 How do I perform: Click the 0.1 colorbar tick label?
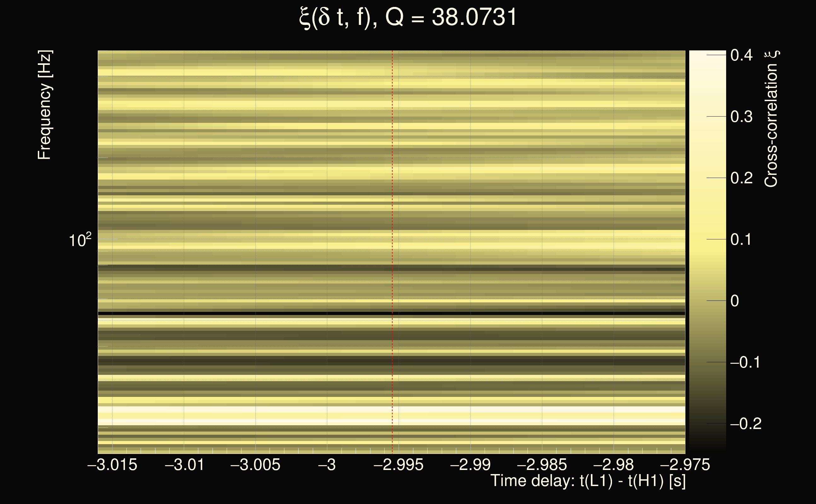(x=741, y=239)
